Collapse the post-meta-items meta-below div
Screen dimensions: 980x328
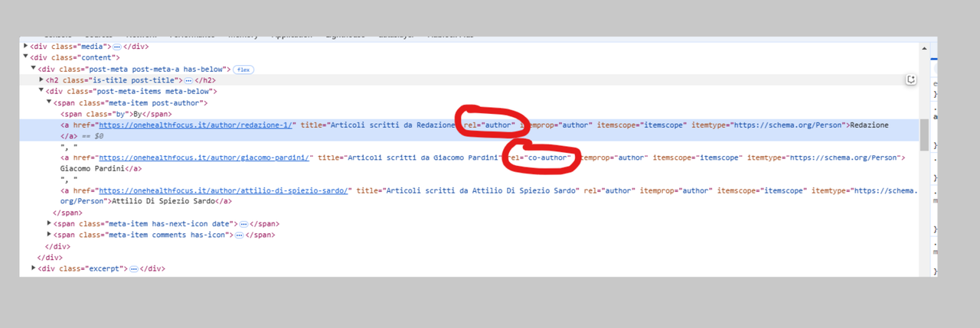pyautogui.click(x=41, y=91)
